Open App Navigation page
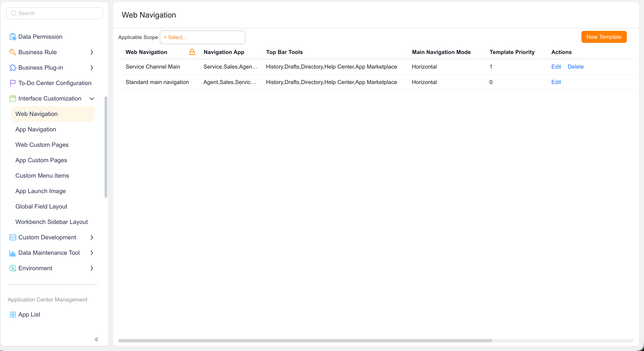 (x=36, y=129)
